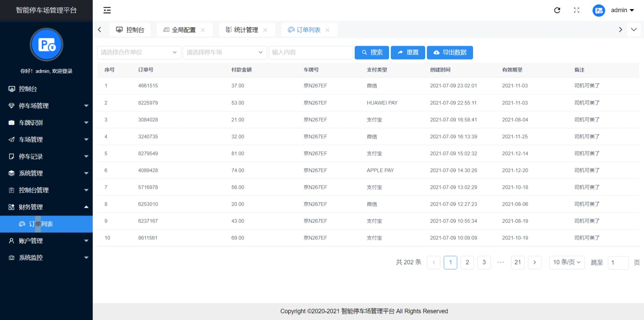This screenshot has height=320, width=644.
Task: Click the 付款金额 column header
Action: tap(241, 70)
